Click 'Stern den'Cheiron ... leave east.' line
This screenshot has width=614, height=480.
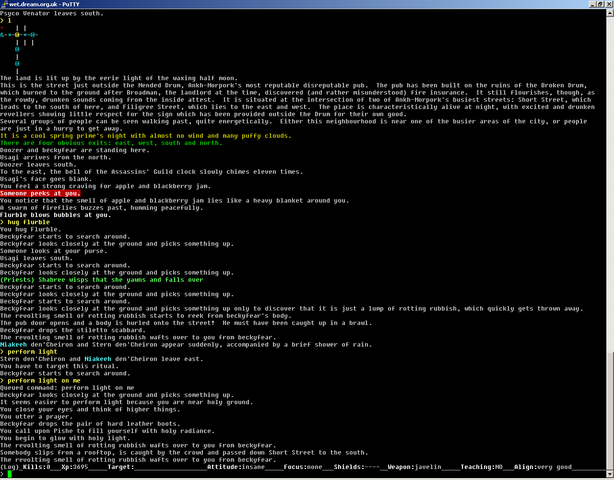coord(101,359)
